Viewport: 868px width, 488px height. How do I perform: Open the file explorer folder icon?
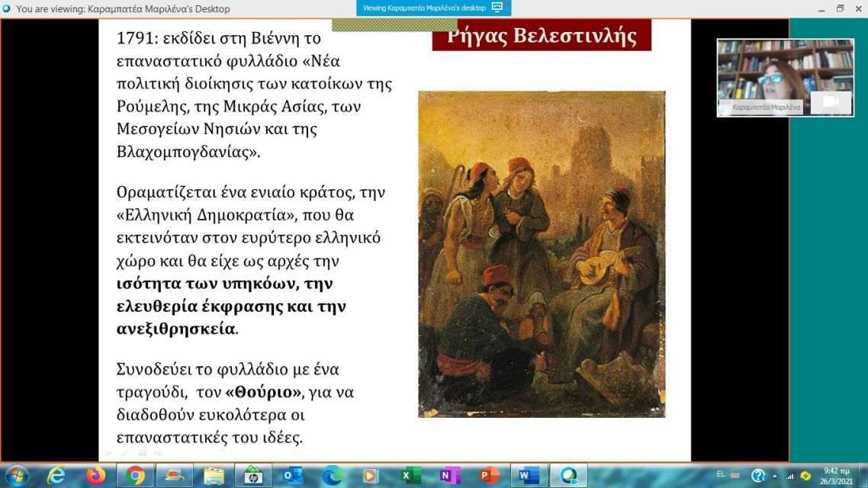click(214, 476)
